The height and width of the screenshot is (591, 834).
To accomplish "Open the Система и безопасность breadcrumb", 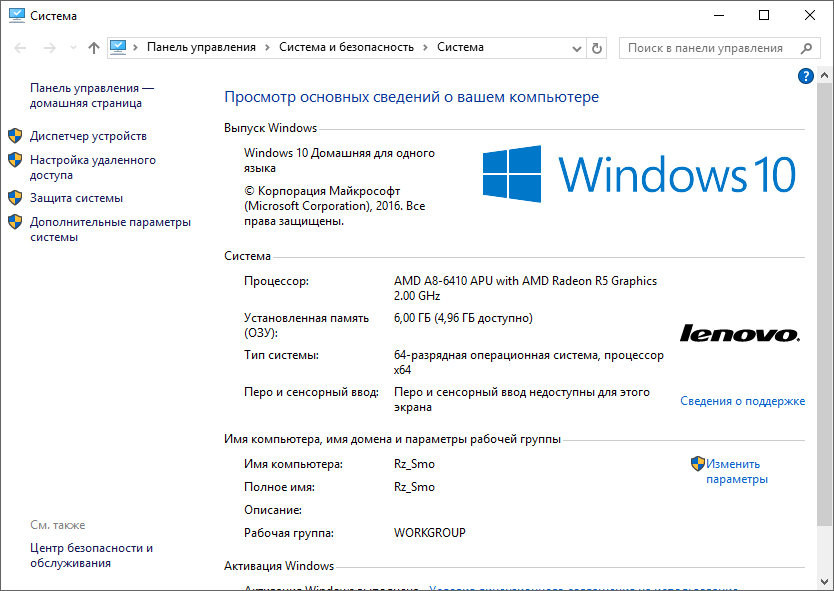I will point(346,47).
